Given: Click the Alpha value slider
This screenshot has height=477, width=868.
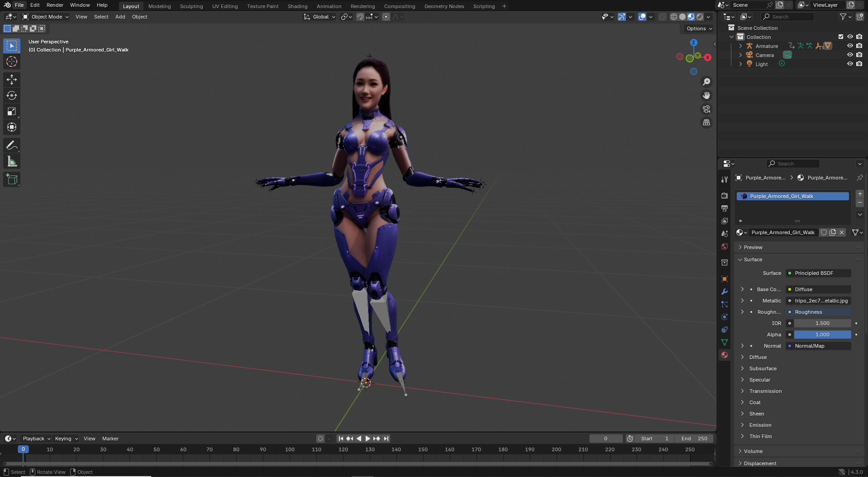Looking at the screenshot, I should click(x=822, y=335).
